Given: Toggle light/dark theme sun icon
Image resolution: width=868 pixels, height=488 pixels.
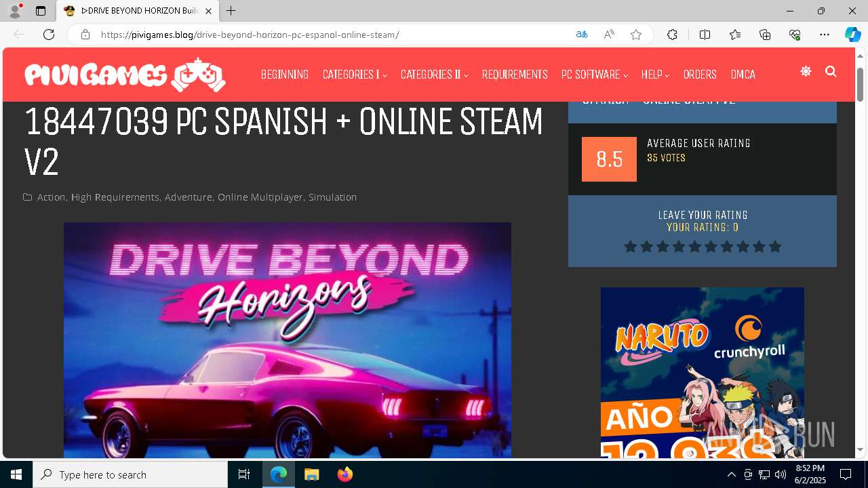Looking at the screenshot, I should pos(806,71).
